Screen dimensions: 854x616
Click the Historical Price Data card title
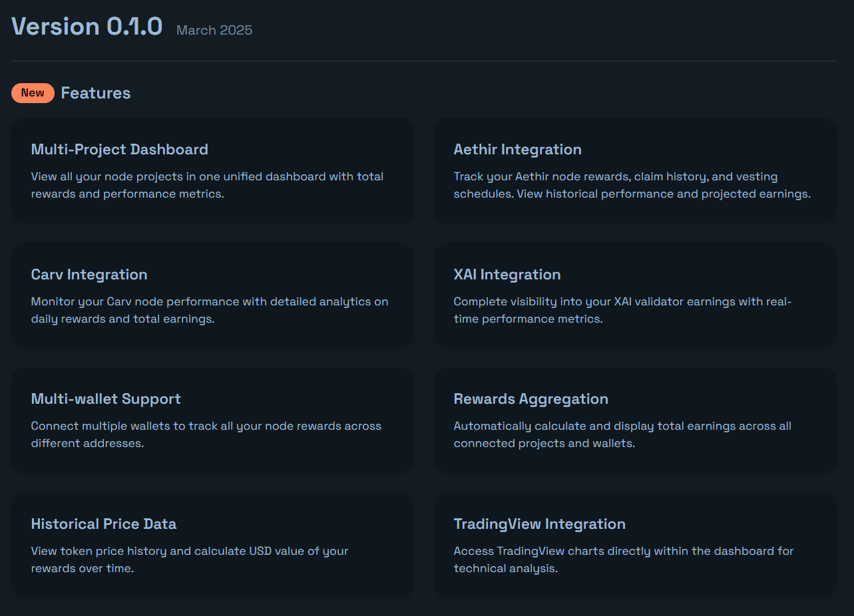click(104, 524)
